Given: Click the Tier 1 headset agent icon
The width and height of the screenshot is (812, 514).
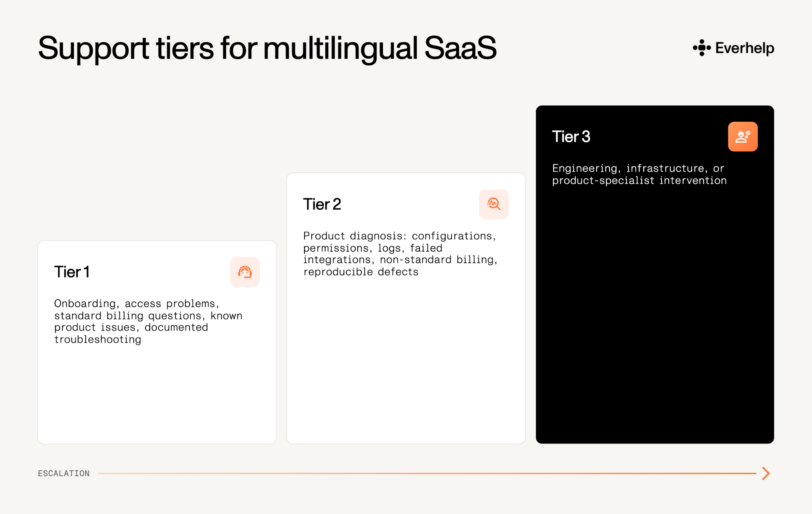Looking at the screenshot, I should pyautogui.click(x=245, y=272).
